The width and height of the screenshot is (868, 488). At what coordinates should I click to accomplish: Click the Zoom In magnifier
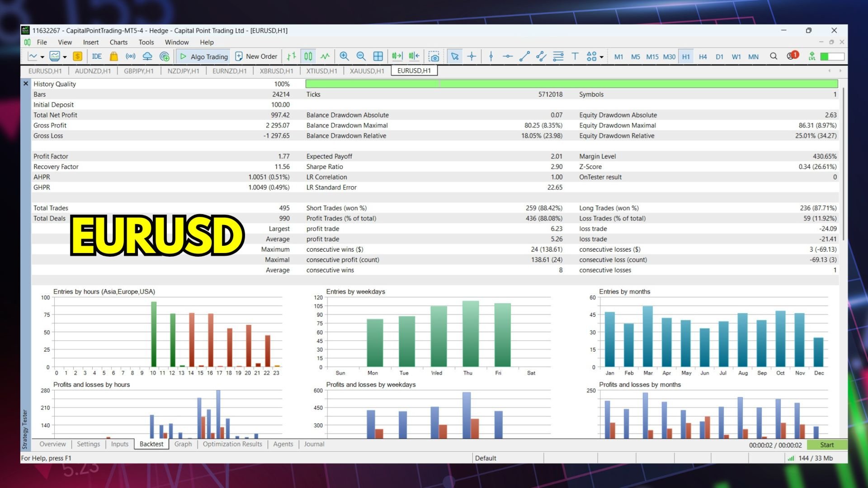(344, 56)
